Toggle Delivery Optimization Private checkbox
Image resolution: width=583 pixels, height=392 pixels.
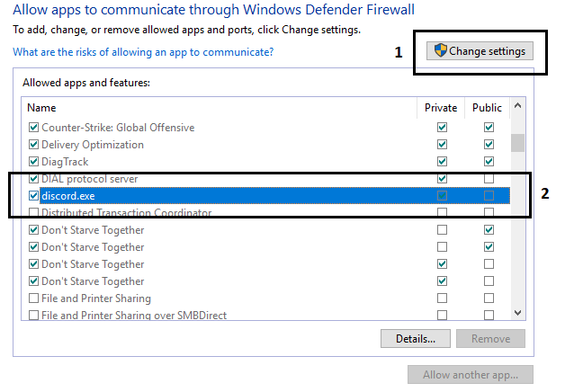442,144
